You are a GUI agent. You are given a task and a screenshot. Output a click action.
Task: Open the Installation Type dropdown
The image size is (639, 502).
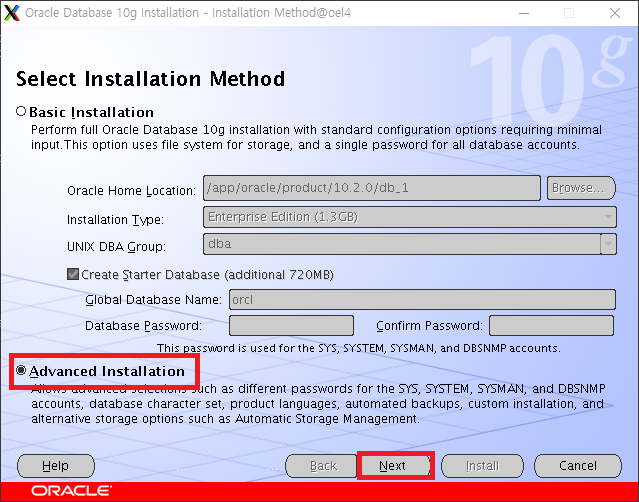pyautogui.click(x=410, y=217)
